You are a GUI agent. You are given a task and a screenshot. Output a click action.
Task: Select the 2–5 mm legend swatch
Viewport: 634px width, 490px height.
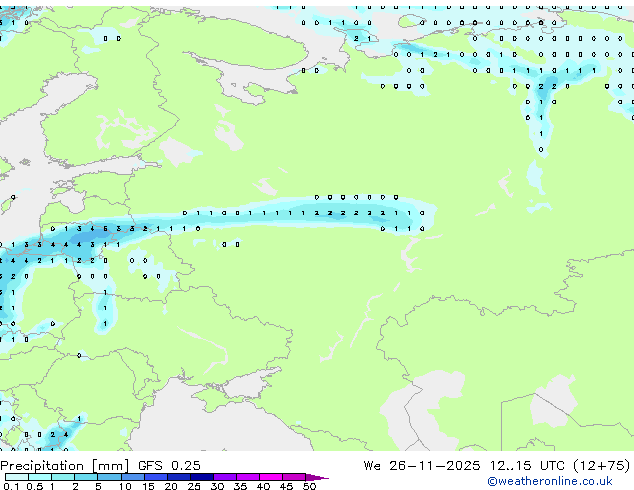click(86, 477)
